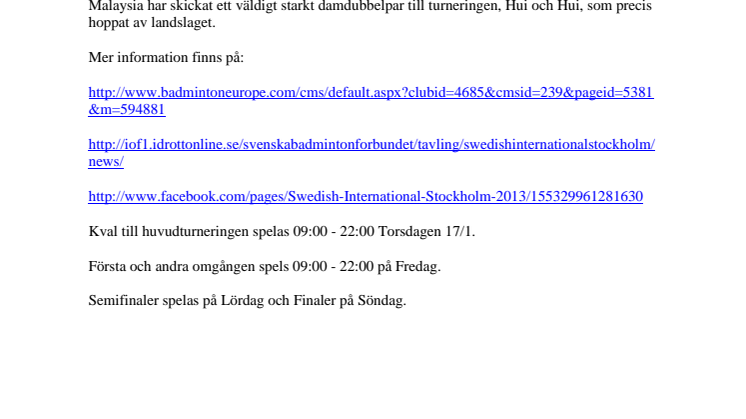Click the text "hoppat av landslaget."
This screenshot has width=746, height=419.
pos(152,23)
